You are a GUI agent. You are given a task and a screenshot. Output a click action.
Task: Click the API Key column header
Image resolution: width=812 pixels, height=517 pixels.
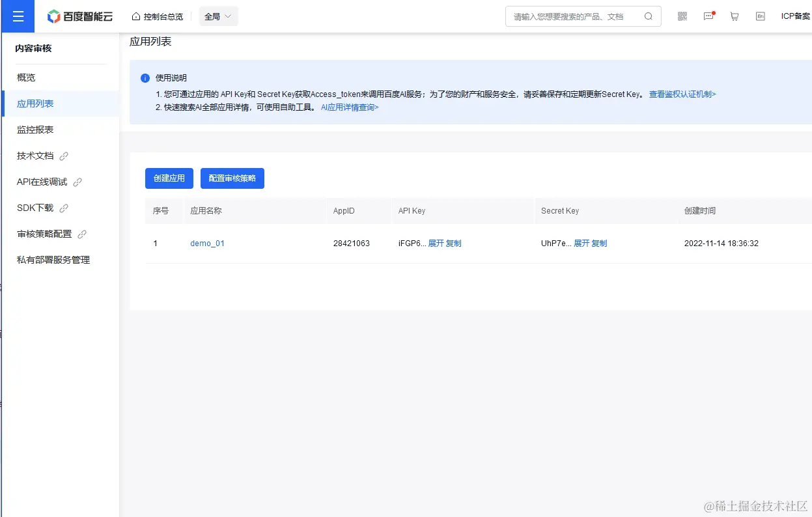[412, 211]
